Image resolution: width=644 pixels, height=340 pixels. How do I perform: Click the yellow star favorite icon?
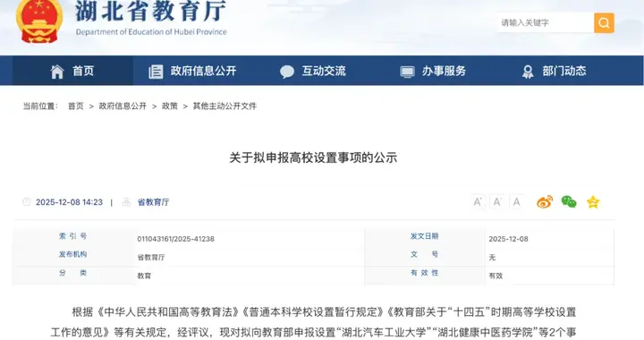click(593, 202)
